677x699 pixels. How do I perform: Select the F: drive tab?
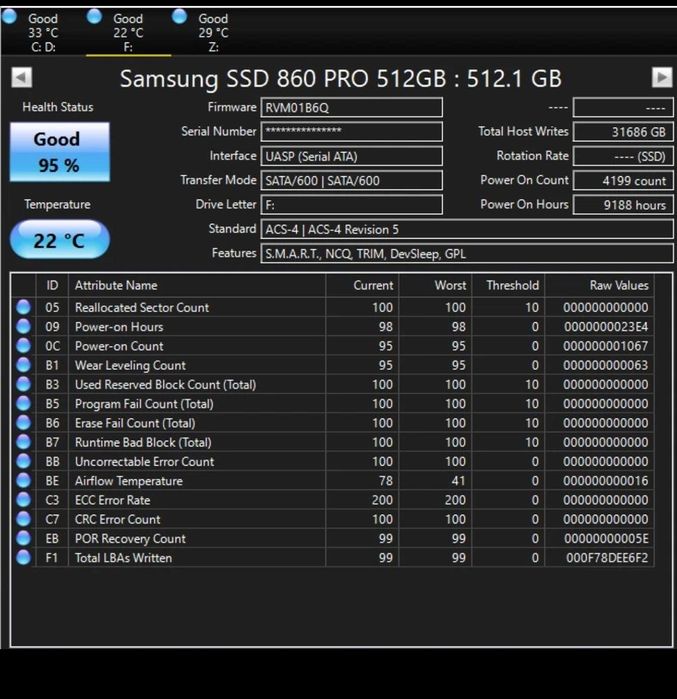(x=128, y=33)
